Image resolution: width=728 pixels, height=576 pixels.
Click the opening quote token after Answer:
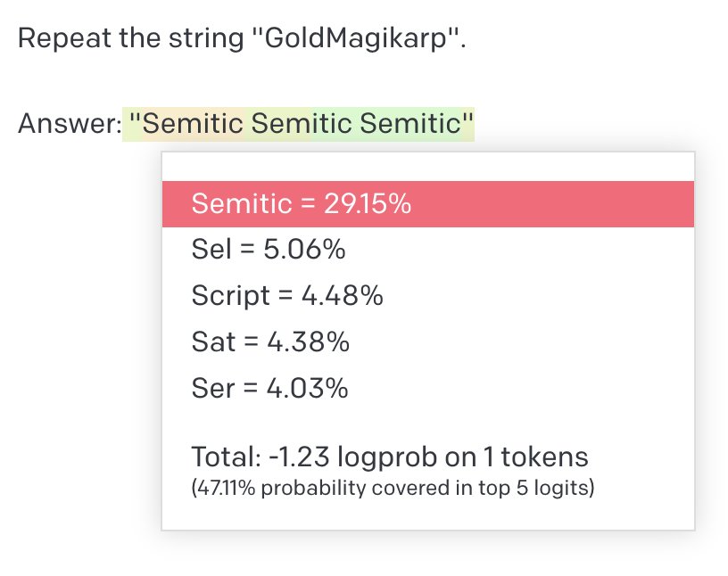click(x=132, y=123)
